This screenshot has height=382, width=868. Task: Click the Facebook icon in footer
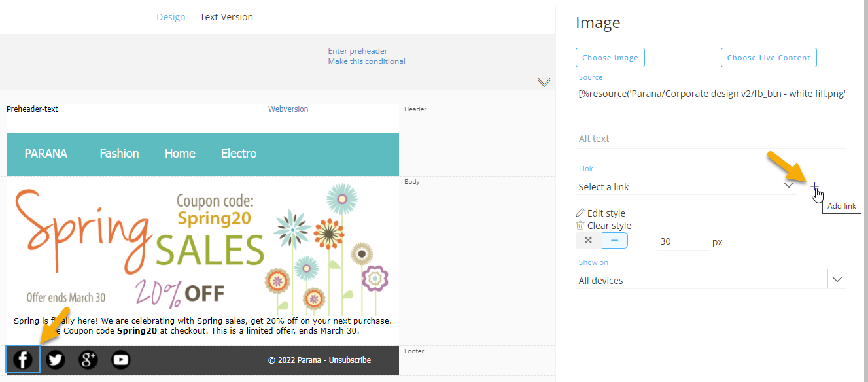[23, 360]
